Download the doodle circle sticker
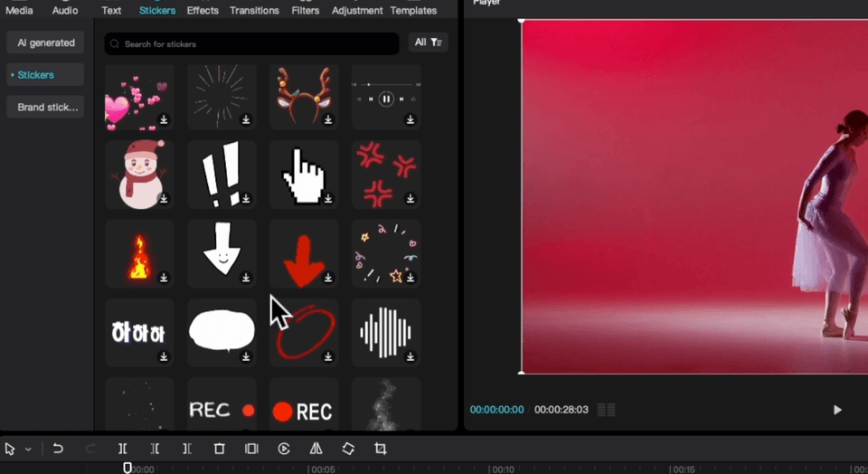The height and width of the screenshot is (474, 868). (x=410, y=278)
